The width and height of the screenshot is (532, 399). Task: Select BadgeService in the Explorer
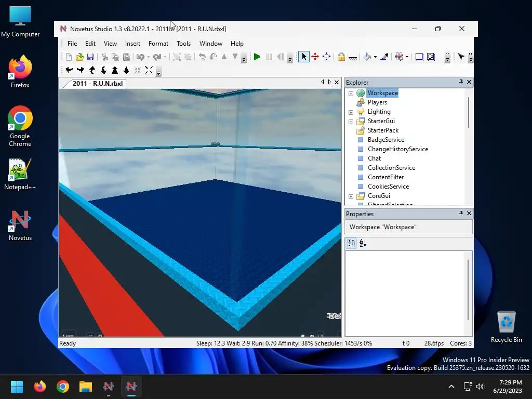[386, 140]
